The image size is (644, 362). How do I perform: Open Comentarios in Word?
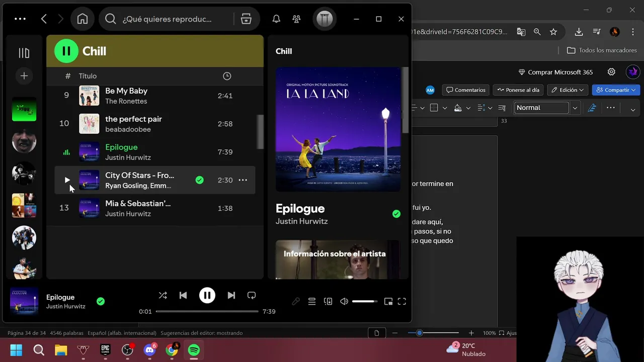pos(466,90)
